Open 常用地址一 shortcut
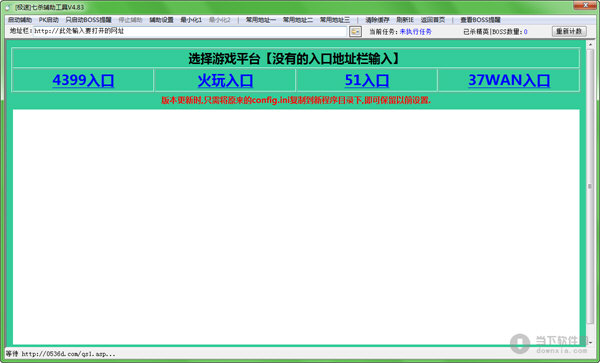Screen dimensions: 600x363 [x=261, y=20]
